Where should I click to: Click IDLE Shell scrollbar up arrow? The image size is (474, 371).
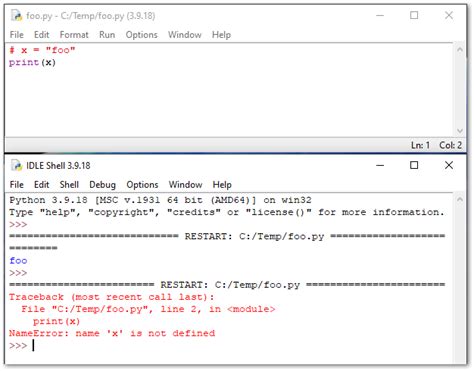(x=460, y=199)
